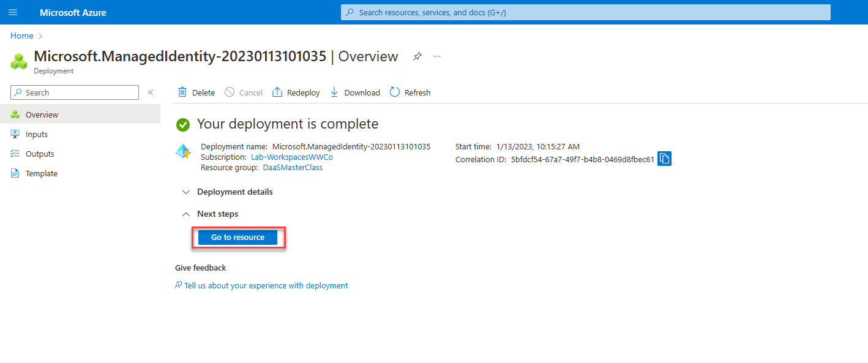Focus the sidebar Search field
The height and width of the screenshot is (363, 868).
pos(75,92)
